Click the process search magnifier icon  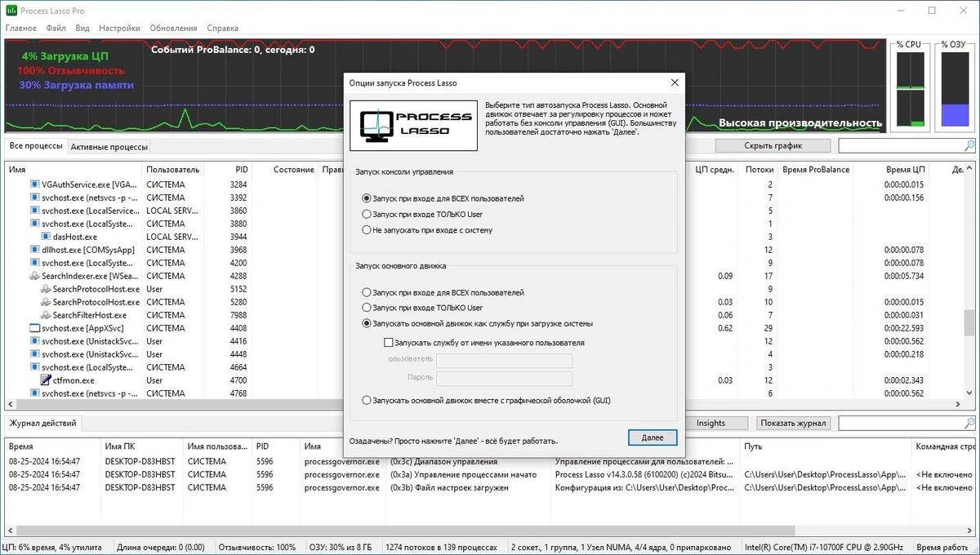(969, 146)
